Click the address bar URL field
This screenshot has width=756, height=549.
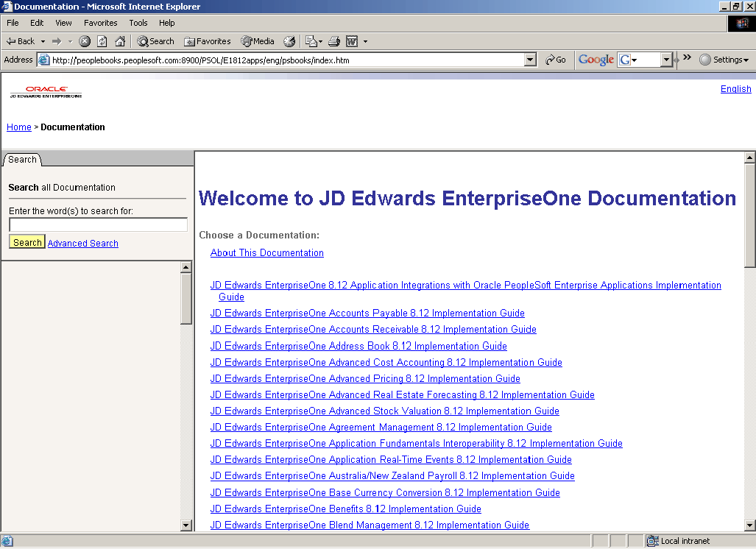click(287, 60)
